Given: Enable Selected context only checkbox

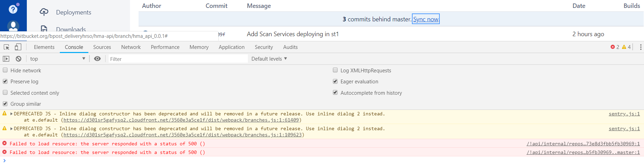Looking at the screenshot, I should click(x=5, y=92).
